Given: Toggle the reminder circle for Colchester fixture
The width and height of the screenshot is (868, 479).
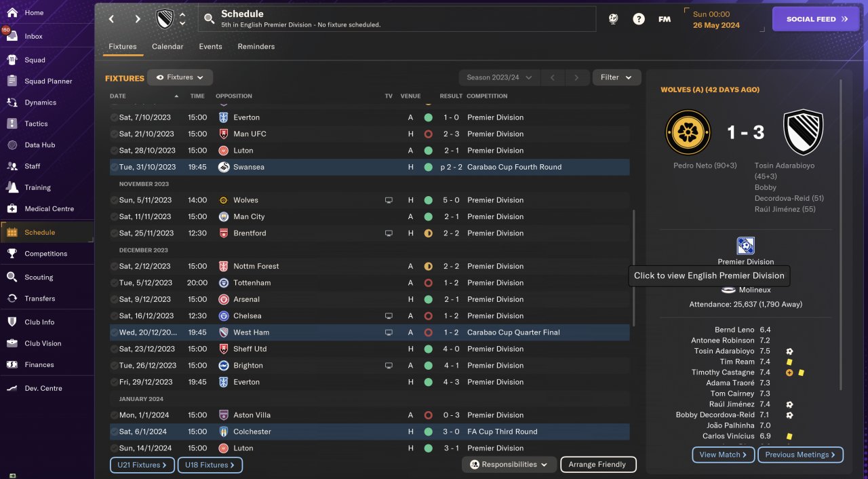Looking at the screenshot, I should pos(114,432).
